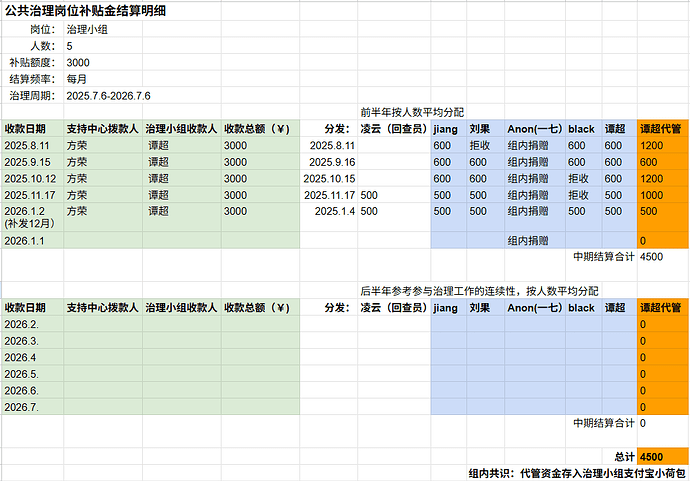The width and height of the screenshot is (690, 481).
Task: Select the 人数 value cell 5
Action: pyautogui.click(x=69, y=46)
